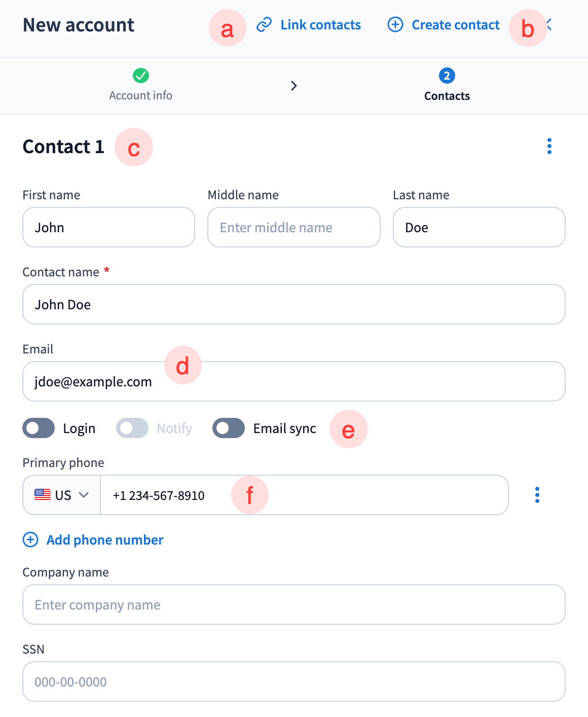The height and width of the screenshot is (717, 588).
Task: Click the Link contacts chain icon
Action: (264, 25)
